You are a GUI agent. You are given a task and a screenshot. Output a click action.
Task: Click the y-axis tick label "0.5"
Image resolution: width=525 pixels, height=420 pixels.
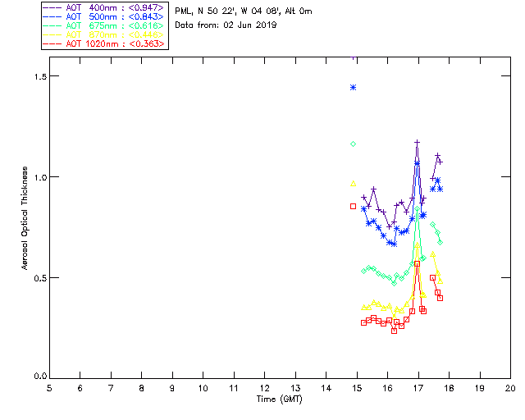pos(40,278)
